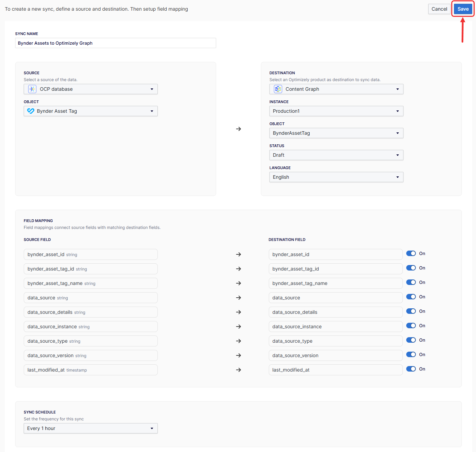Switch off last_modified_at mapping
This screenshot has height=452, width=476.
(x=411, y=369)
